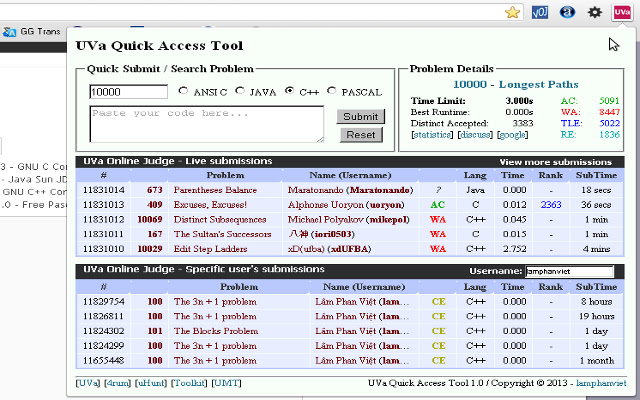Image resolution: width=640 pixels, height=400 pixels.
Task: Select the C++ language radio button
Action: [289, 91]
